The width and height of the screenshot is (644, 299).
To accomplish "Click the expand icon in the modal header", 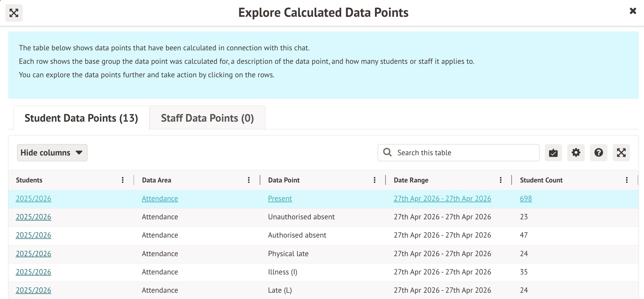I will click(x=14, y=13).
